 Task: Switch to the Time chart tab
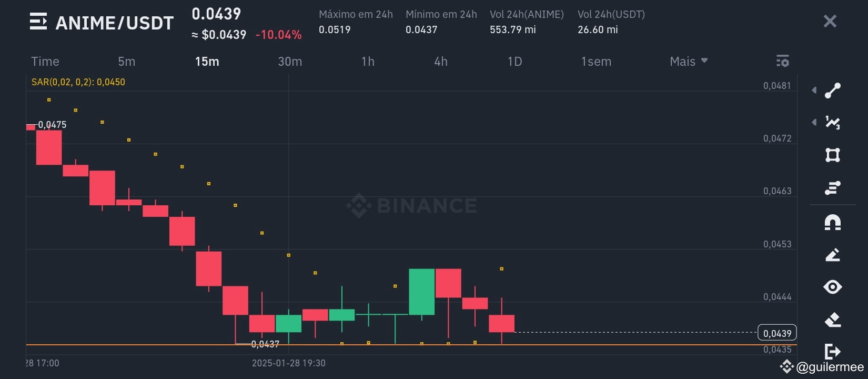pyautogui.click(x=45, y=61)
